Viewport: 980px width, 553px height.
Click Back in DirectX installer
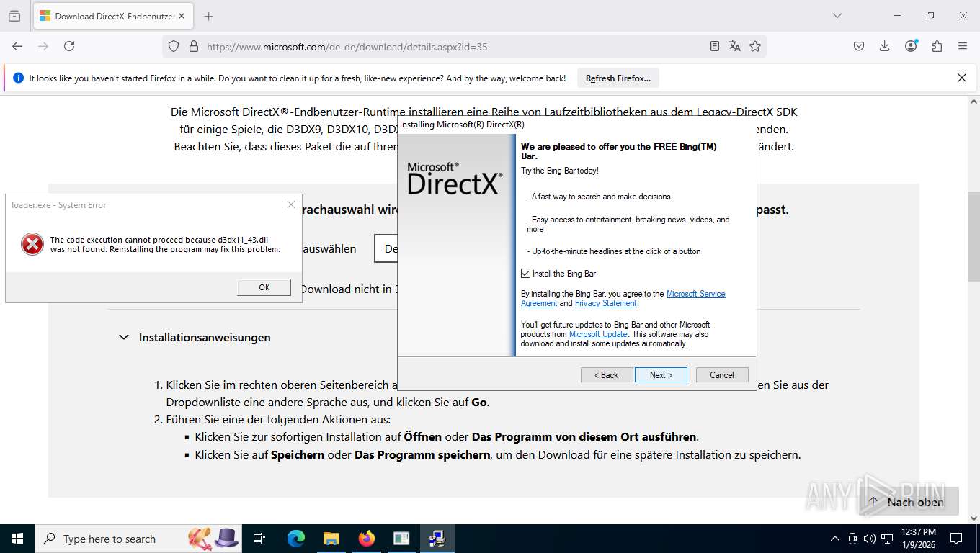tap(607, 374)
